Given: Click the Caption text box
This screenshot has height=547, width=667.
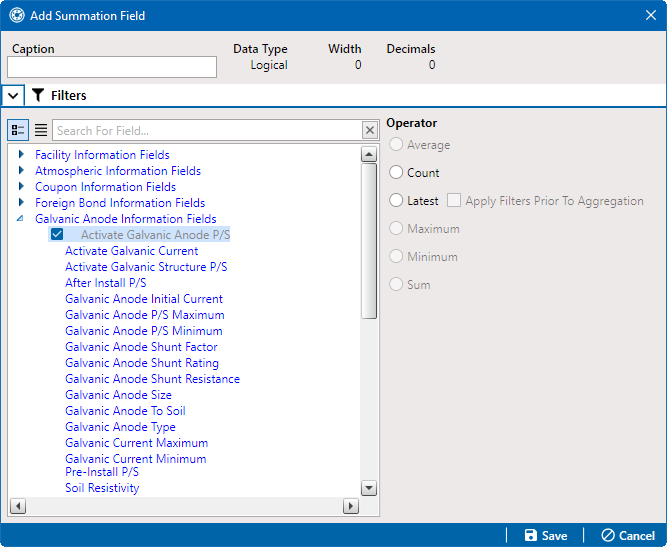Looking at the screenshot, I should click(x=112, y=67).
